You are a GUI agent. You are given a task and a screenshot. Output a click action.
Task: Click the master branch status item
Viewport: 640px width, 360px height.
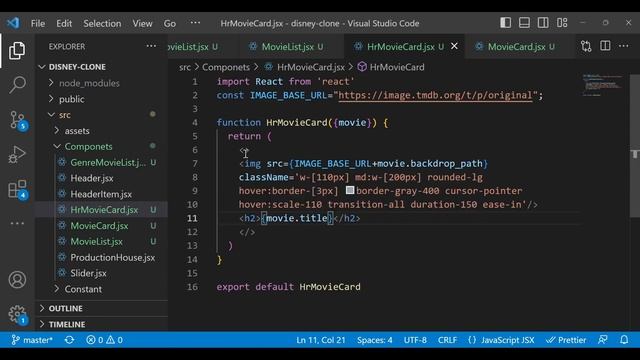pyautogui.click(x=32, y=340)
